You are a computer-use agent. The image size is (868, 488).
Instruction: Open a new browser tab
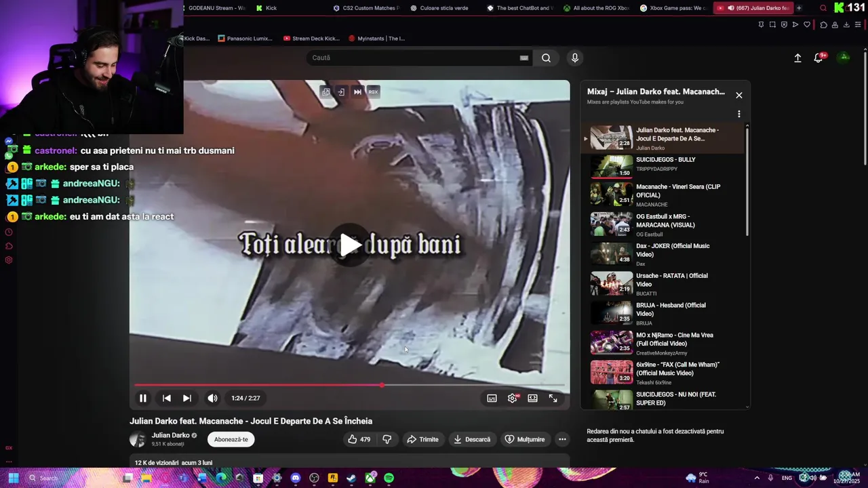799,8
